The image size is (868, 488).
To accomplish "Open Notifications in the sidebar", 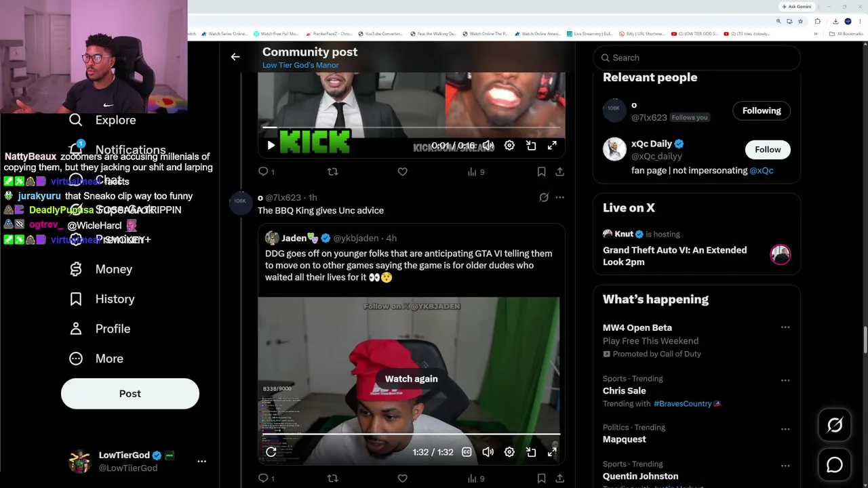I will coord(117,150).
